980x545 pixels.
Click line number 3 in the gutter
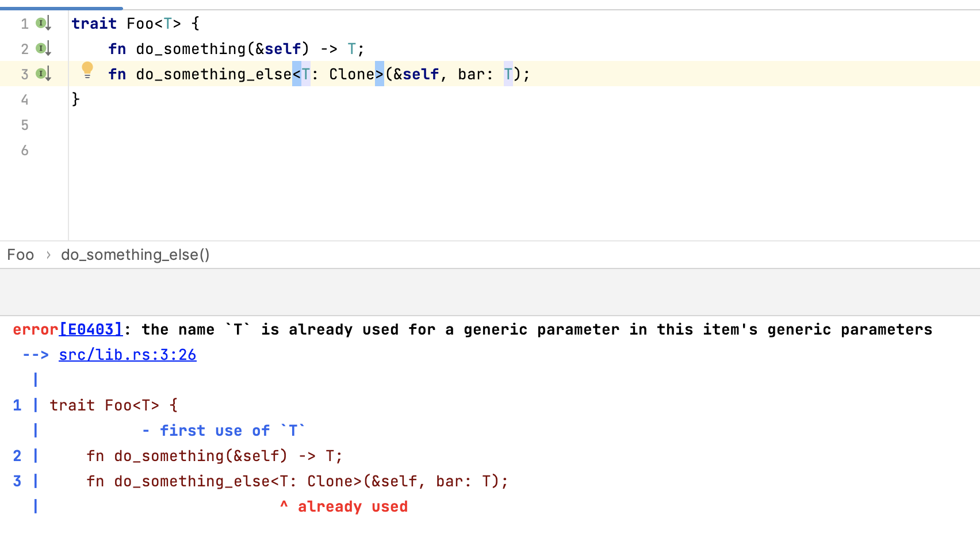click(24, 74)
